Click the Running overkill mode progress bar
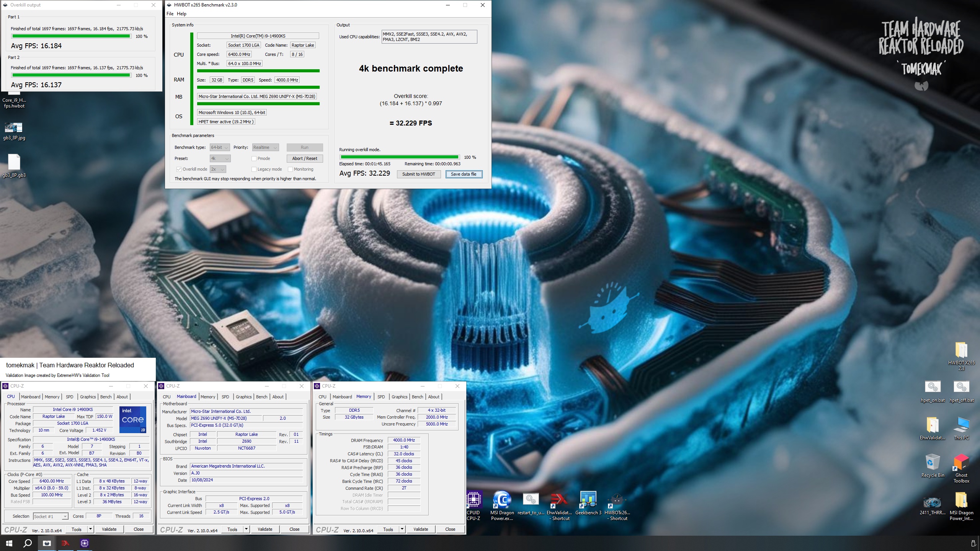980x551 pixels. pos(400,157)
